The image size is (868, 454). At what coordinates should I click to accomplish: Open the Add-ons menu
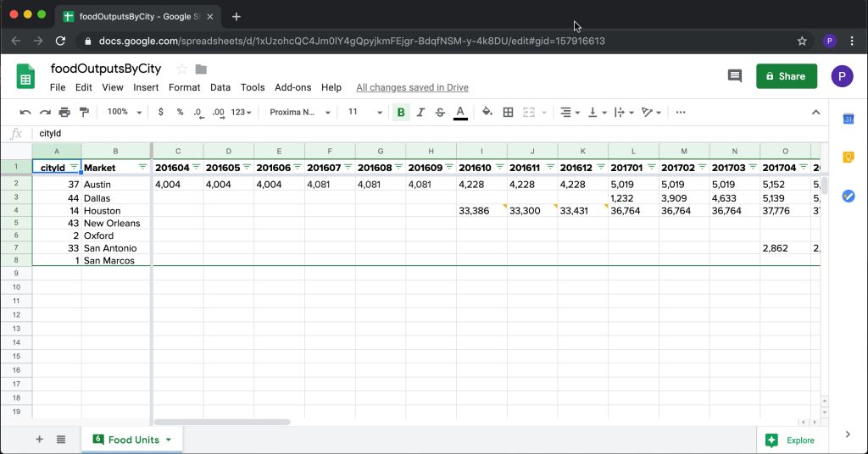292,87
